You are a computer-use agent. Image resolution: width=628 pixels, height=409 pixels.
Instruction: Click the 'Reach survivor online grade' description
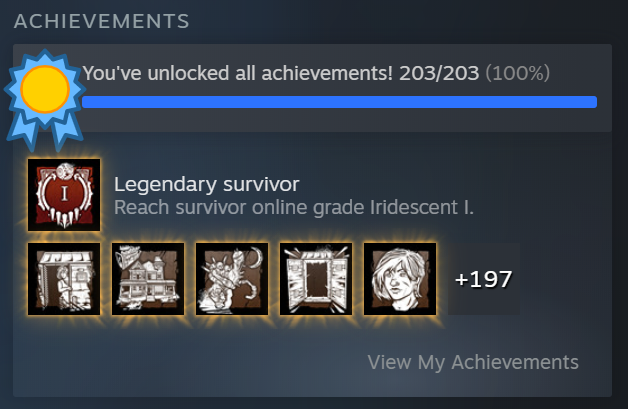click(240, 208)
